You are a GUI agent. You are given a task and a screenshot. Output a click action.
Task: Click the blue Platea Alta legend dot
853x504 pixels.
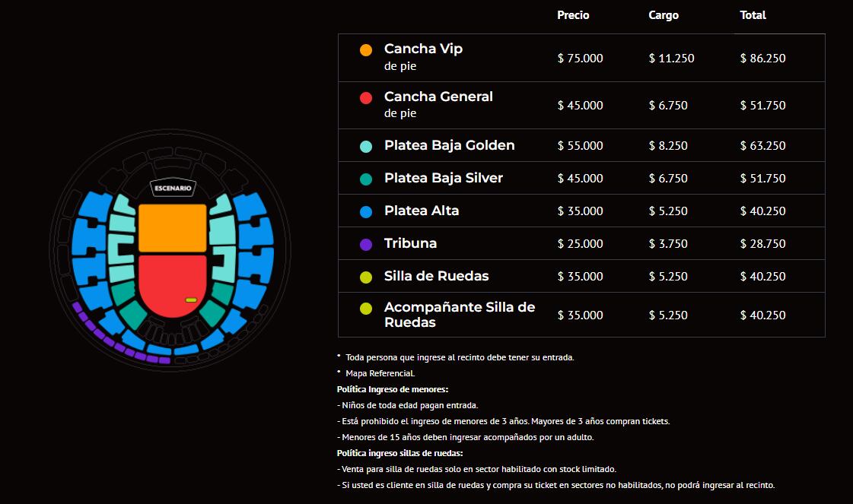[366, 211]
